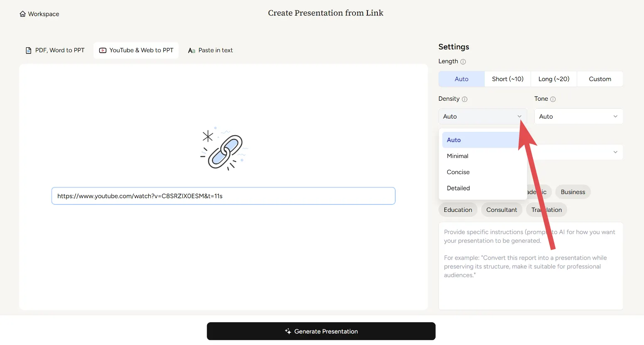Click the info icon next to Length
Image resolution: width=644 pixels, height=345 pixels.
point(463,62)
